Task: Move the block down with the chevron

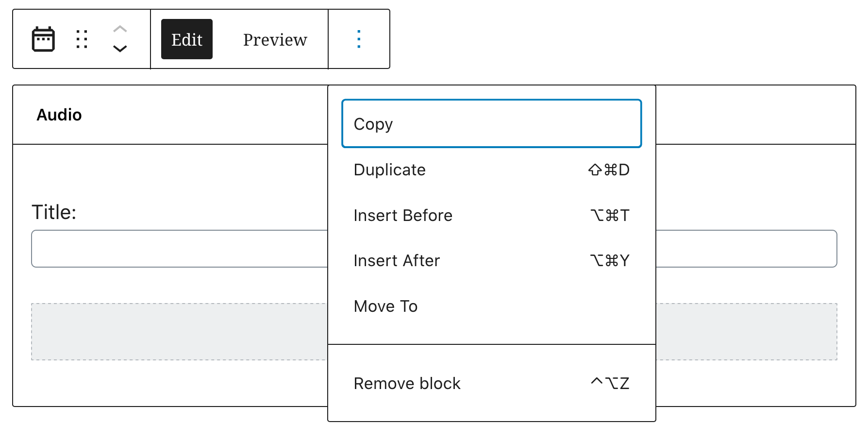Action: [x=119, y=48]
